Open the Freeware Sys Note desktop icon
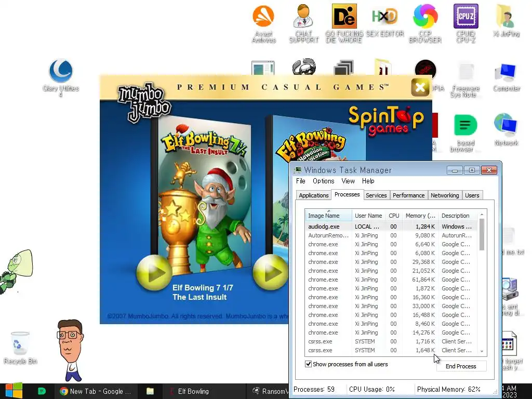This screenshot has height=399, width=532. click(x=465, y=80)
